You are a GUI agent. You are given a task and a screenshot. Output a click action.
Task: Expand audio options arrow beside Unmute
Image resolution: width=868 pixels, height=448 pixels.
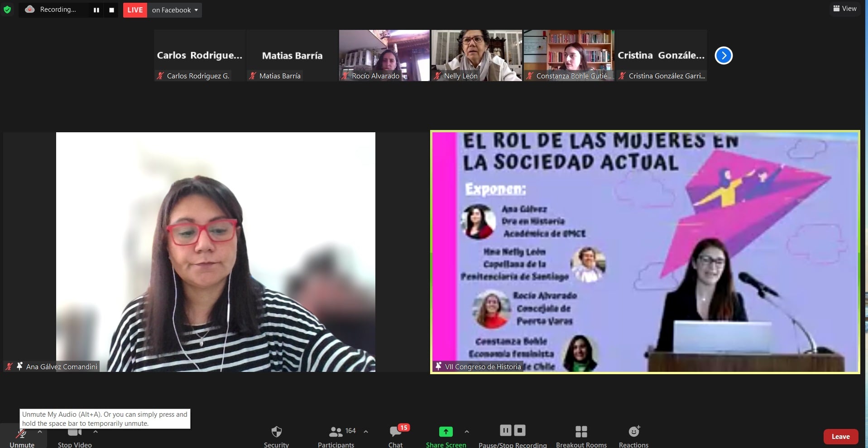[40, 432]
